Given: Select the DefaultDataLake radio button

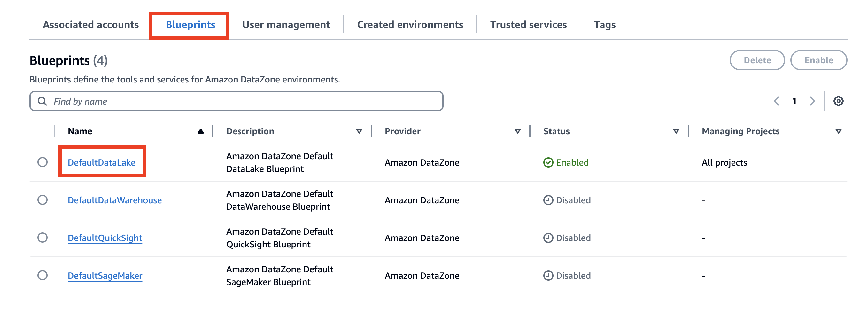Looking at the screenshot, I should (x=43, y=162).
